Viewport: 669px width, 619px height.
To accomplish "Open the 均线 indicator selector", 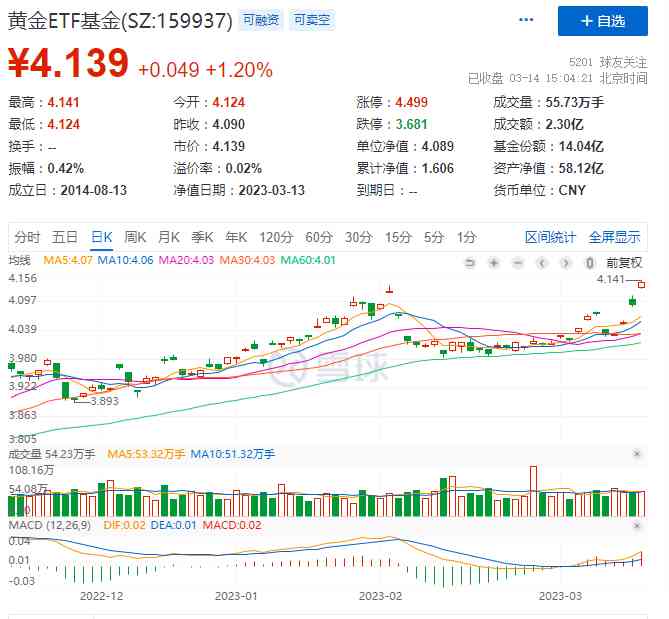I will tap(20, 262).
